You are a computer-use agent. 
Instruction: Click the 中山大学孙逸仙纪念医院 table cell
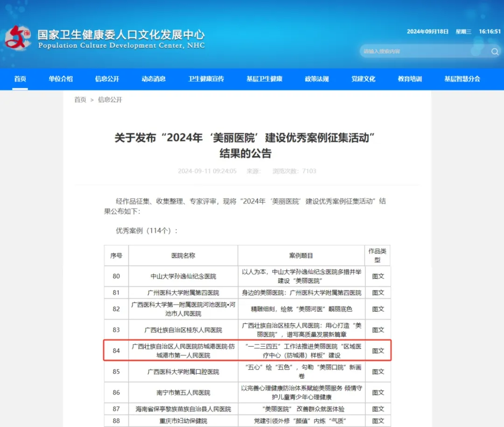pyautogui.click(x=183, y=276)
